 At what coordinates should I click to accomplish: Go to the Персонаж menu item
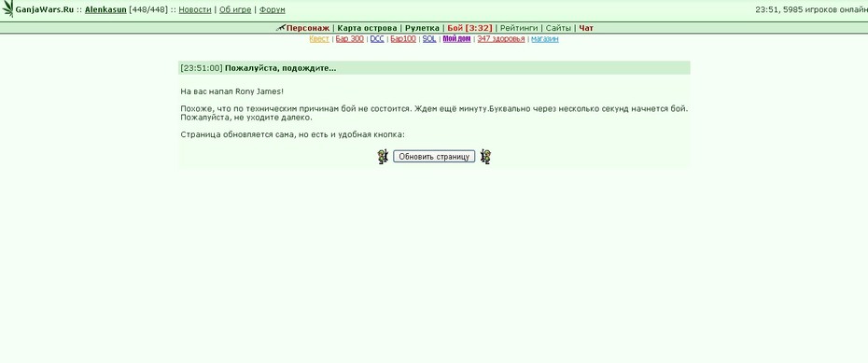coord(308,28)
